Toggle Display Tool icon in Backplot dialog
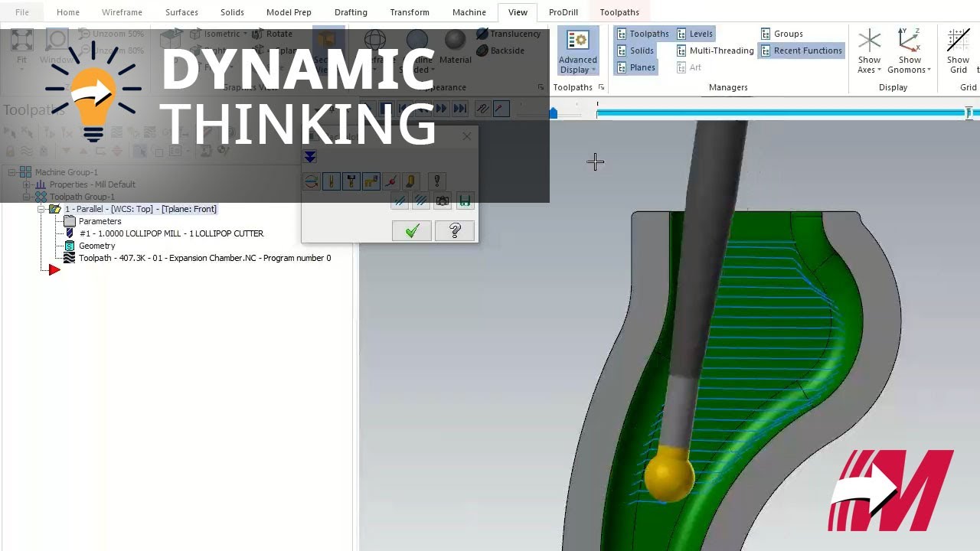980x551 pixels. 332,181
